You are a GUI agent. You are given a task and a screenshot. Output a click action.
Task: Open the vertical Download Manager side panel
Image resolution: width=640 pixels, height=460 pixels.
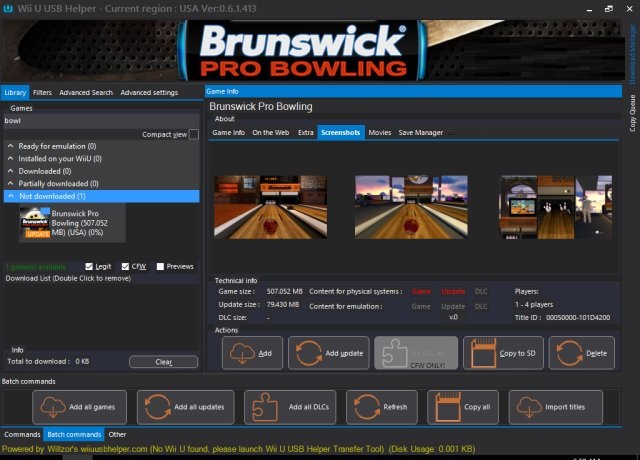(x=632, y=54)
